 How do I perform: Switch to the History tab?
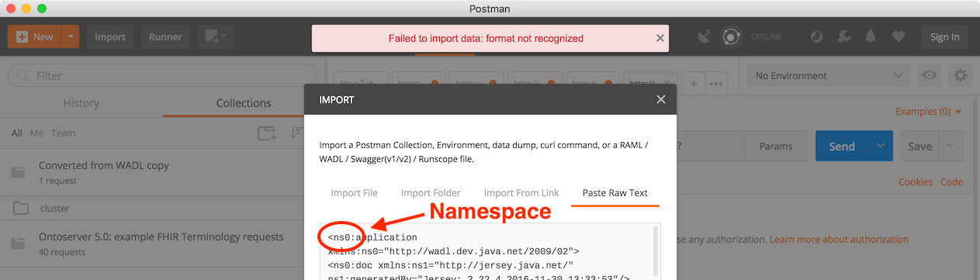coord(81,103)
